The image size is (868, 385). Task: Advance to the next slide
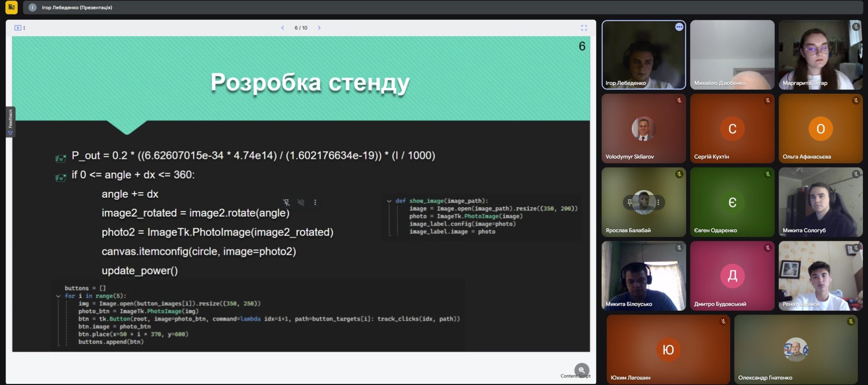tap(319, 28)
